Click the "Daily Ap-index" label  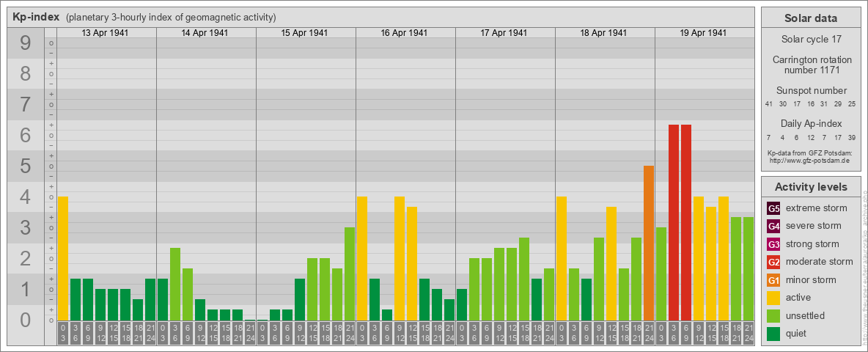coord(811,123)
